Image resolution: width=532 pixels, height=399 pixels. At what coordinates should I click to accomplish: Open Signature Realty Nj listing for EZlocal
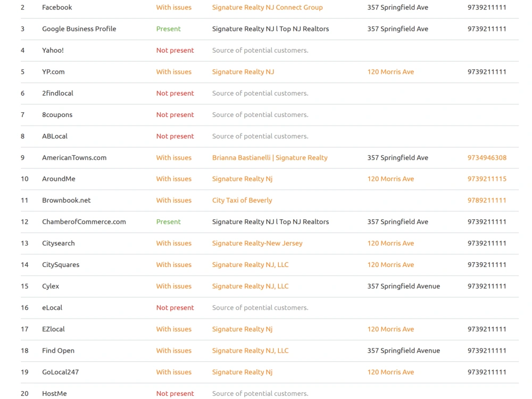pos(242,329)
